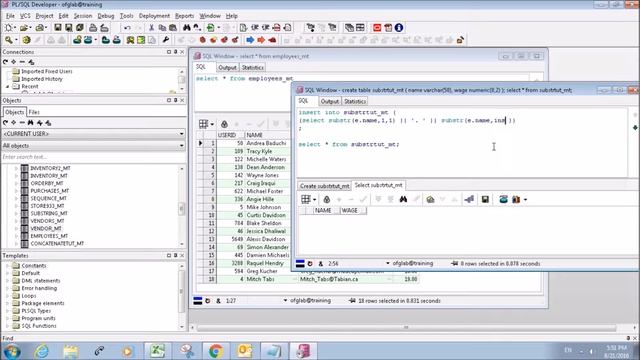Open export dropdown arrow in substrtut_mt result toolbar
This screenshot has width=640, height=360.
(x=525, y=200)
